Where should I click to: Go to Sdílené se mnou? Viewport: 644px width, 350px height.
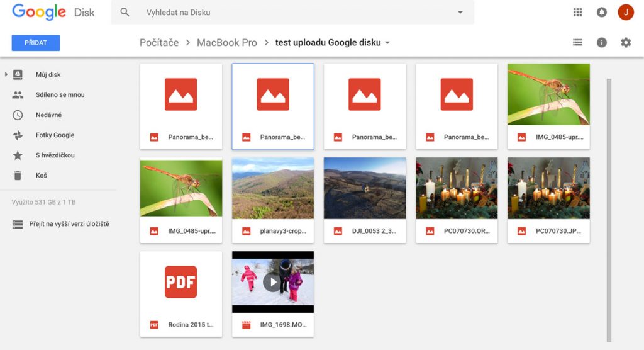(60, 95)
